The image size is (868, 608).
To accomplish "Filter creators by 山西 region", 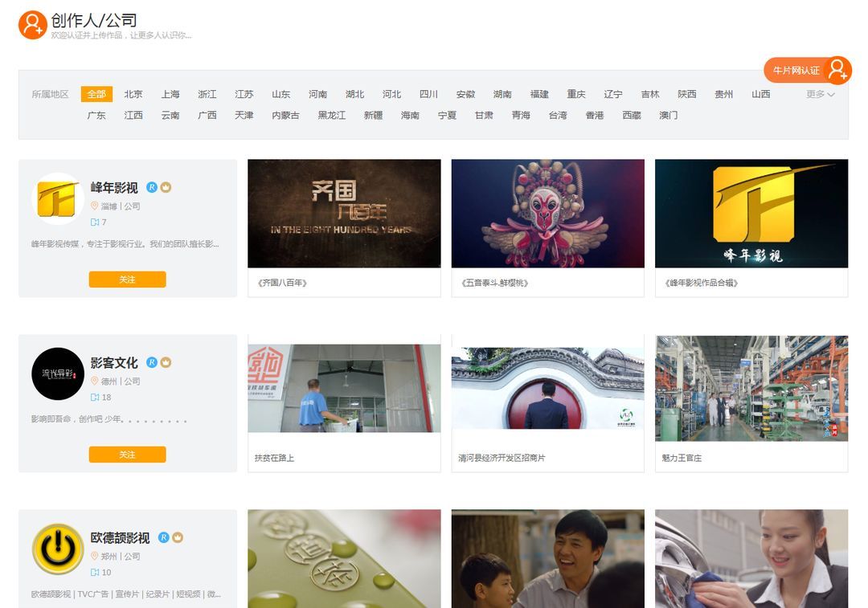I will (x=760, y=94).
